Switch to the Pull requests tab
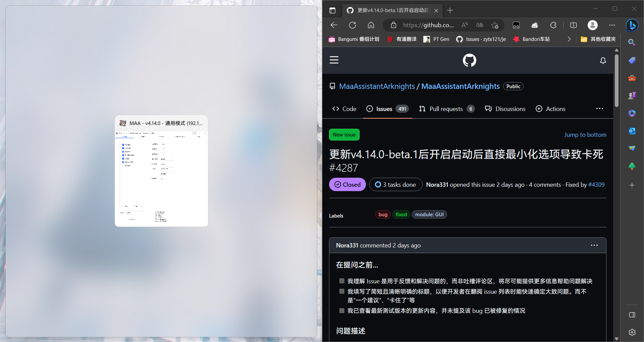 pyautogui.click(x=446, y=109)
